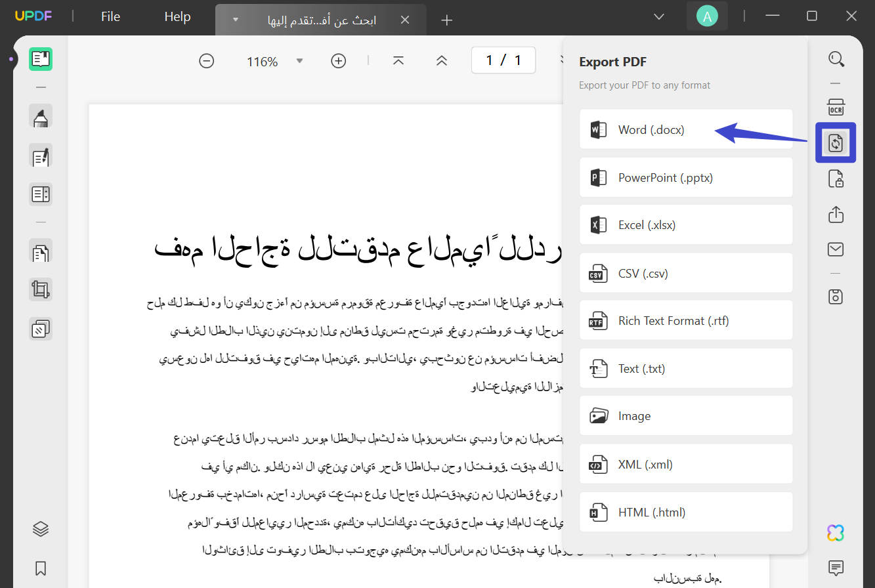Open the Help menu
The height and width of the screenshot is (588, 875).
click(x=176, y=16)
